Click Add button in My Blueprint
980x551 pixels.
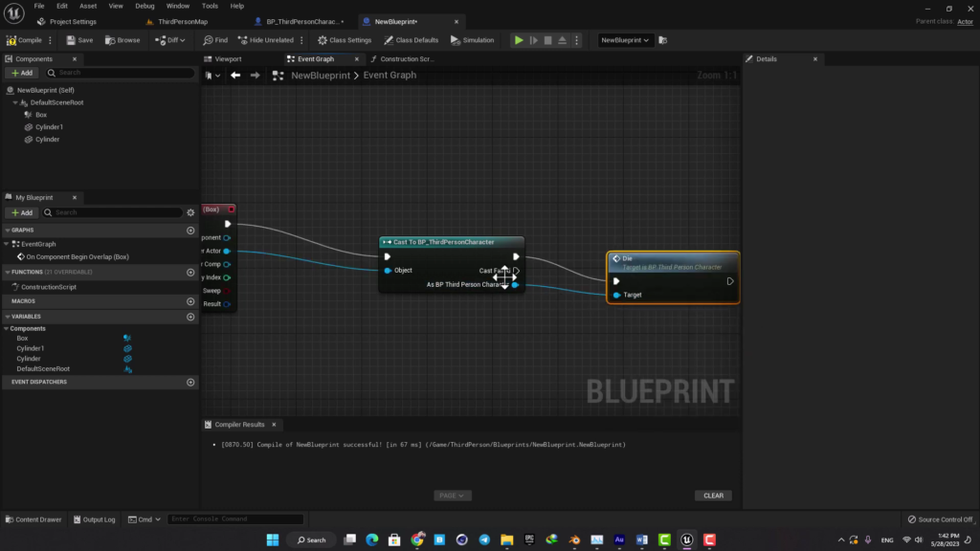[22, 213]
